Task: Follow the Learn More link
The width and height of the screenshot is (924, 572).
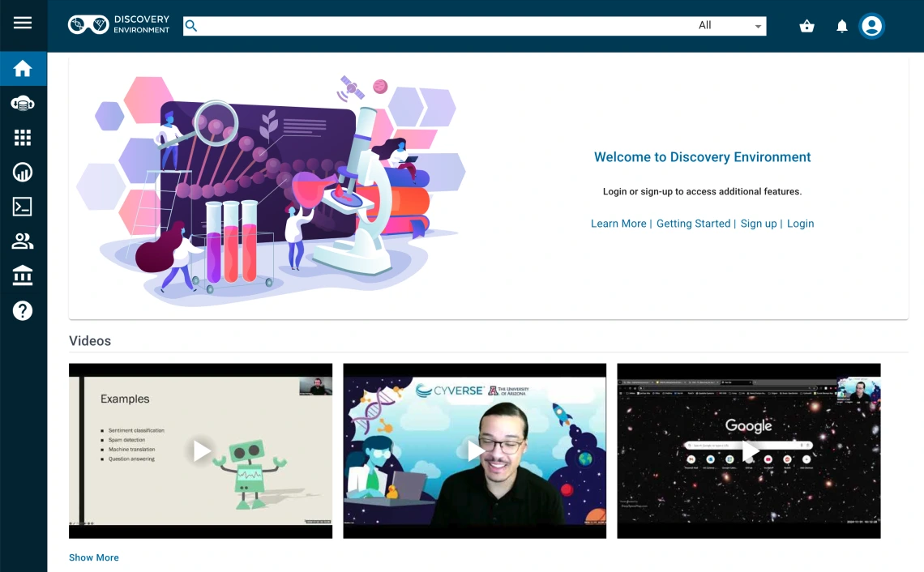Action: click(618, 224)
